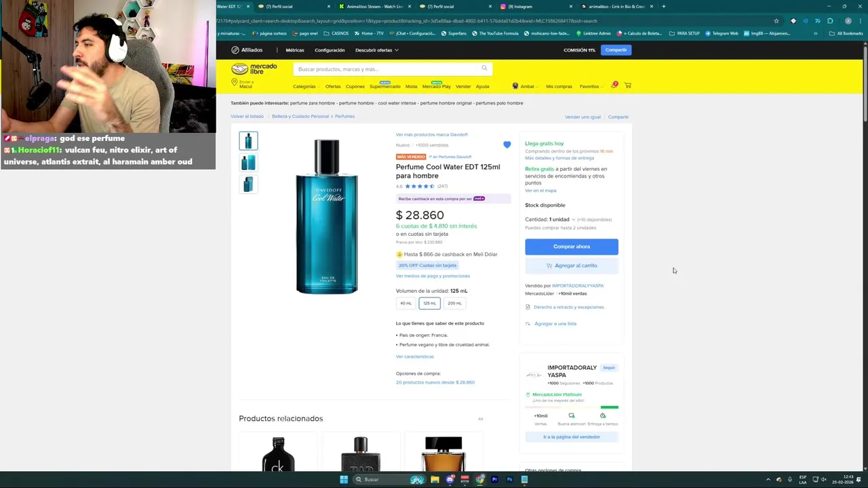
Task: Open Adobe Premiere Pro from taskbar
Action: click(x=494, y=480)
